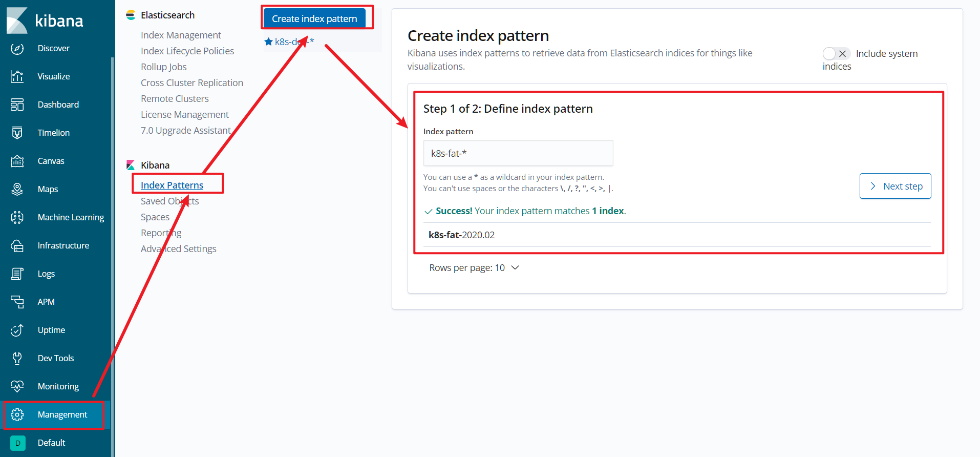Click the Create index pattern button
The height and width of the screenshot is (457, 980).
click(x=314, y=19)
